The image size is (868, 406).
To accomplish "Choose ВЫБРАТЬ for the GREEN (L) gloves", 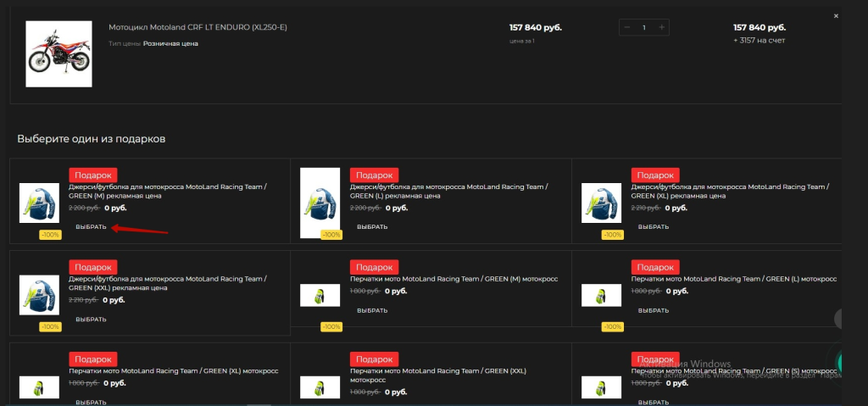I will pyautogui.click(x=653, y=310).
